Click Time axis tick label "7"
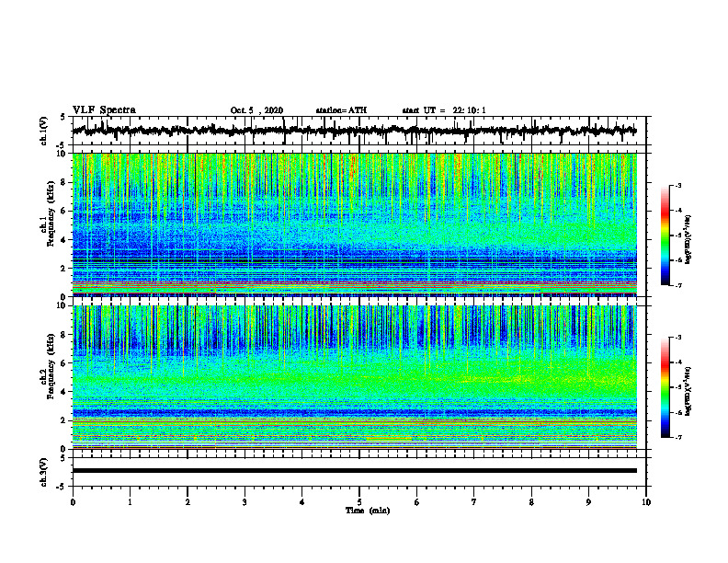728x563 pixels. click(474, 502)
